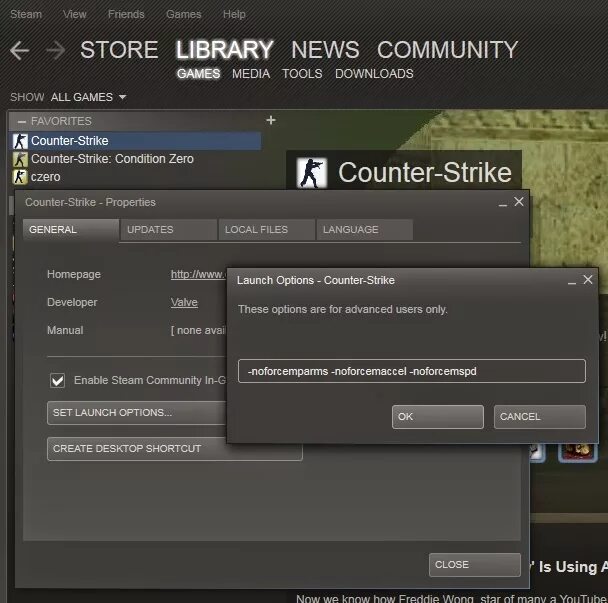The image size is (608, 603).
Task: Collapse the Favorites category
Action: (x=22, y=122)
